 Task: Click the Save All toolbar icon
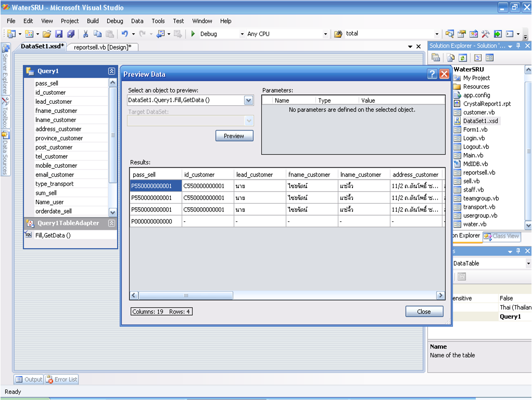point(71,34)
